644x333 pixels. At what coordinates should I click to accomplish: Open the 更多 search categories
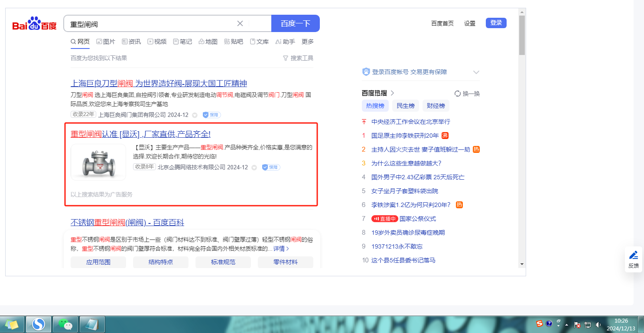[x=308, y=42]
